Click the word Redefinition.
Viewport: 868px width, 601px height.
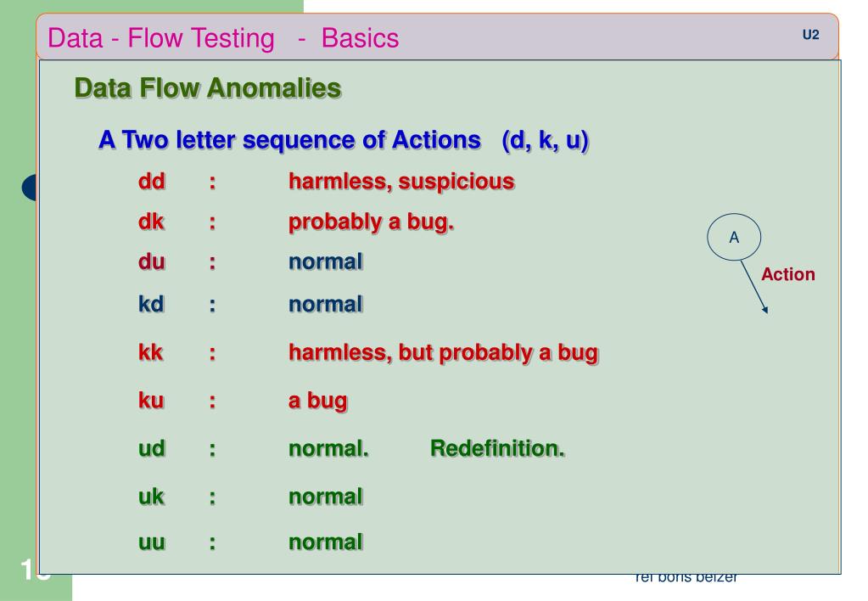tap(497, 448)
